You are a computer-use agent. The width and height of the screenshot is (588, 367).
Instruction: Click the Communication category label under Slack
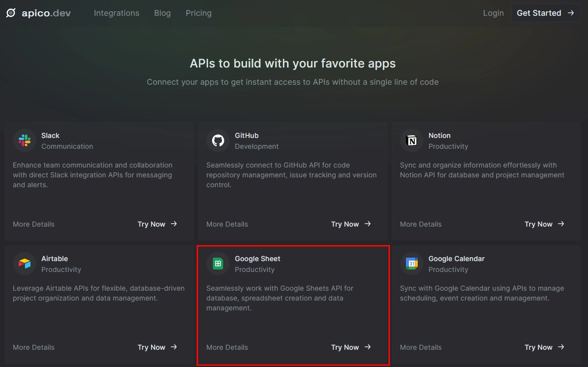click(67, 146)
